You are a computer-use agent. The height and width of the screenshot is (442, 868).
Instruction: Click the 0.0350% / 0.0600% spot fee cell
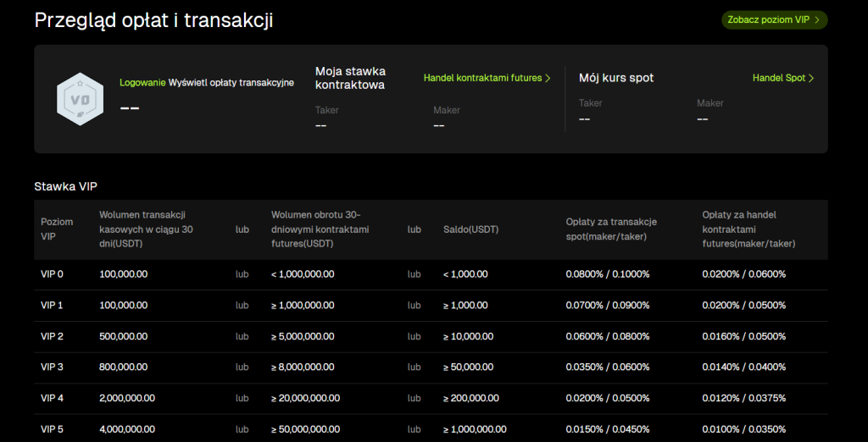608,367
